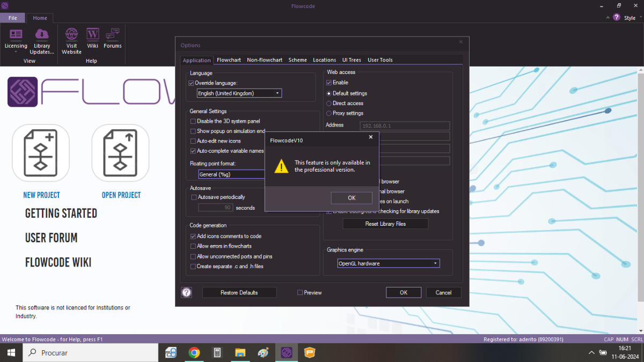
Task: Click the purple help question mark near Style
Action: (616, 18)
